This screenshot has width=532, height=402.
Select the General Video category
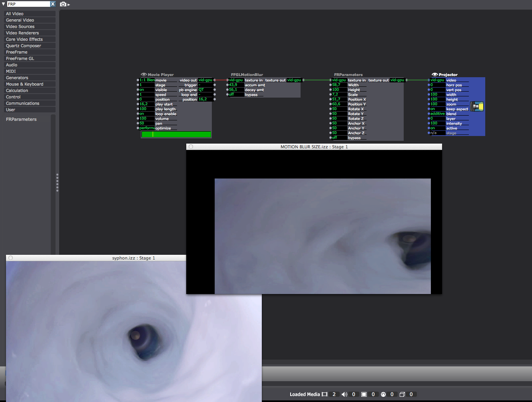click(30, 20)
